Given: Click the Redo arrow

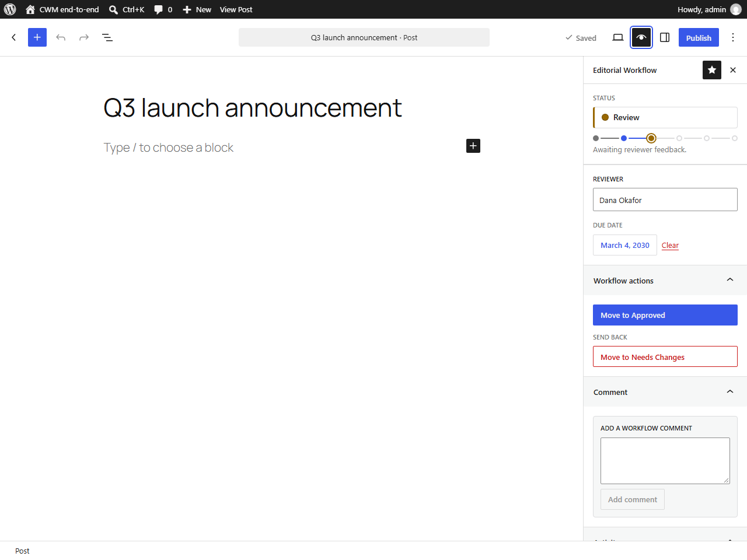Looking at the screenshot, I should tap(84, 37).
